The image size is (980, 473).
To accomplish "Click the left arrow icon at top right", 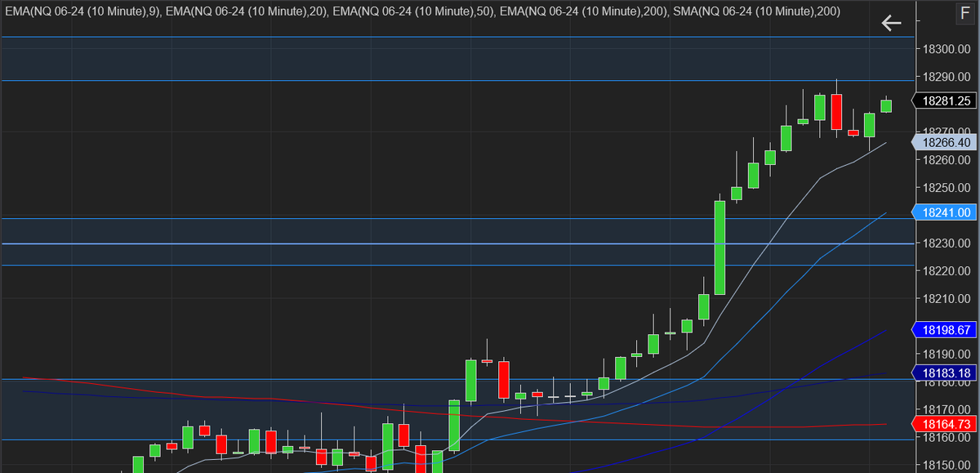I will [891, 23].
